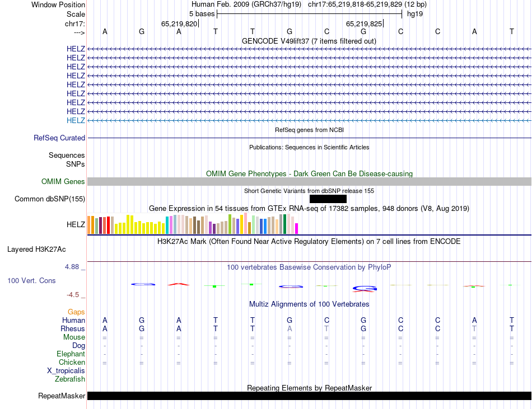532x409 pixels.
Task: Click the Window Position label
Action: 58,4
